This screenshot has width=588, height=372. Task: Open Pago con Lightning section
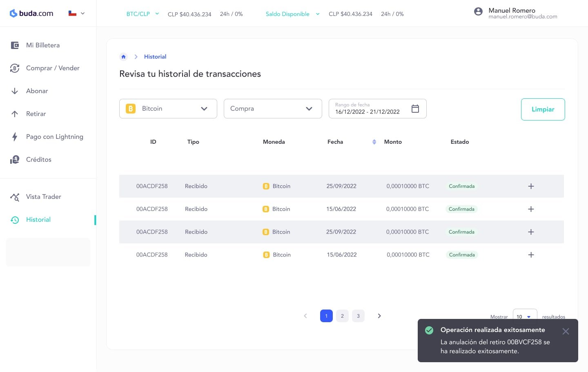[54, 137]
